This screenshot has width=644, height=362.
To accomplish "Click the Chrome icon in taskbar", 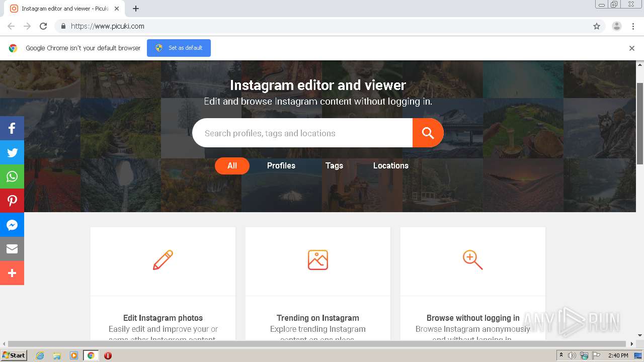I will click(x=91, y=355).
